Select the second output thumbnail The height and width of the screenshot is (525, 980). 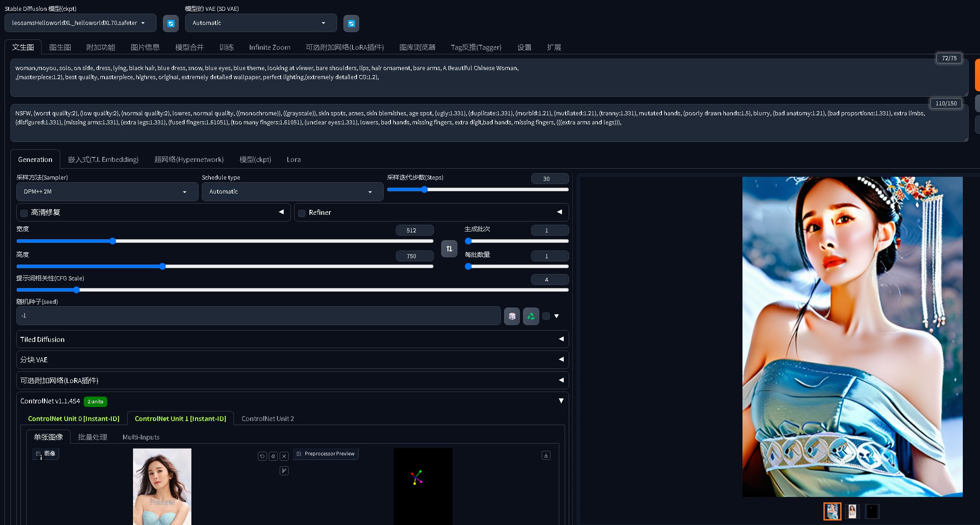coord(852,511)
